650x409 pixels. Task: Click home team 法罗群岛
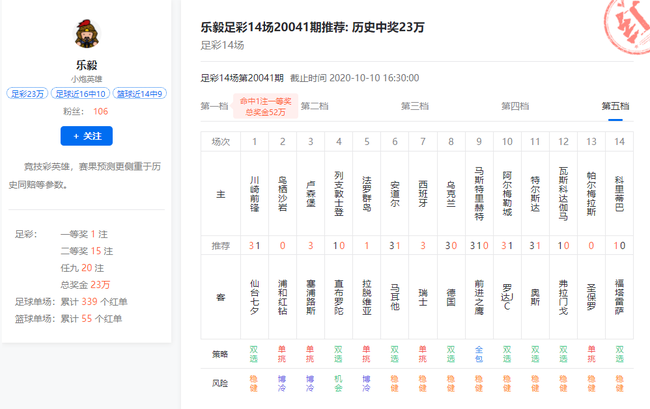coord(367,194)
